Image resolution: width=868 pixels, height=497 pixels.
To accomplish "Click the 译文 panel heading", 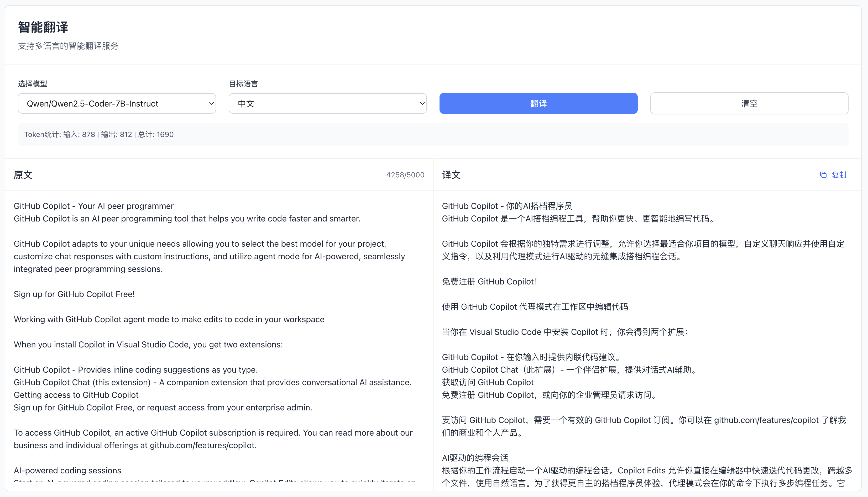I will point(451,175).
